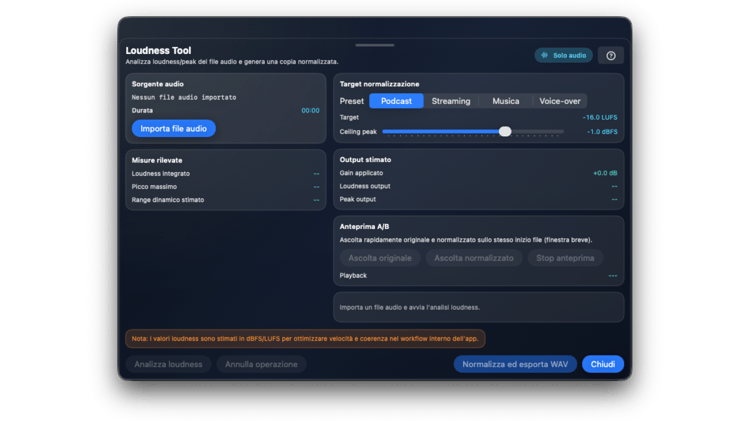Select the Streaming preset

point(451,101)
